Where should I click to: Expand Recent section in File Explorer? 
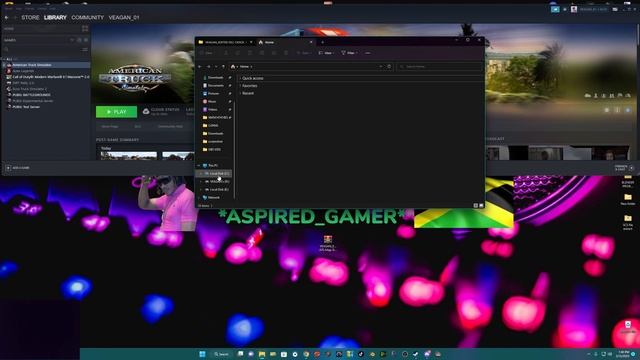[x=240, y=93]
